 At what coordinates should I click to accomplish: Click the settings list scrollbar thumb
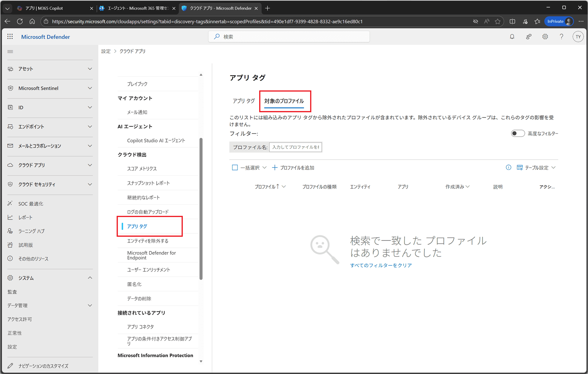coord(201,209)
